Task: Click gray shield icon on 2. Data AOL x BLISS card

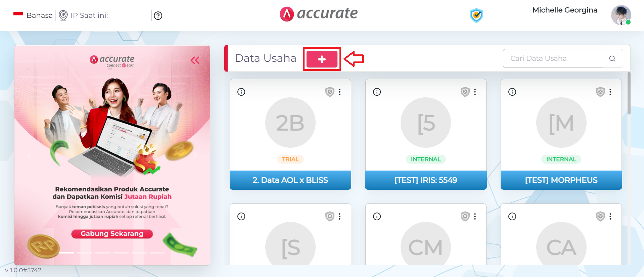Action: click(330, 92)
